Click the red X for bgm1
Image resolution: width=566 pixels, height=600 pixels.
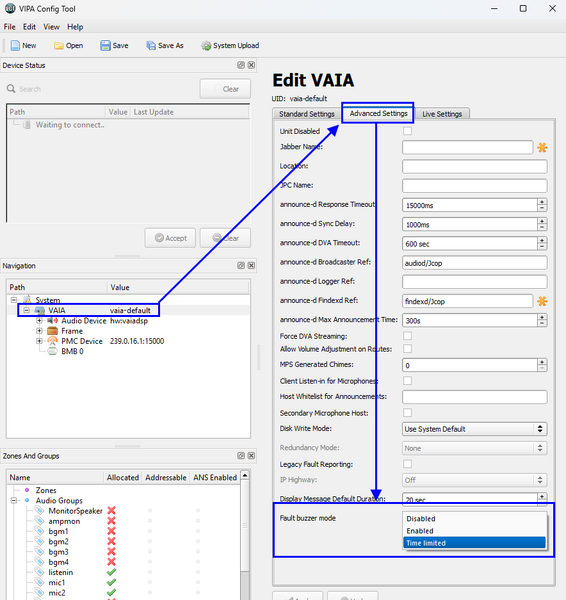[111, 531]
